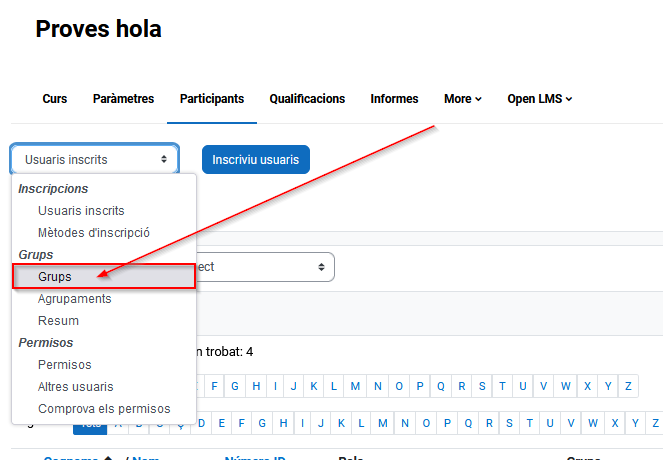Choose Altres usuaris option

coord(75,387)
